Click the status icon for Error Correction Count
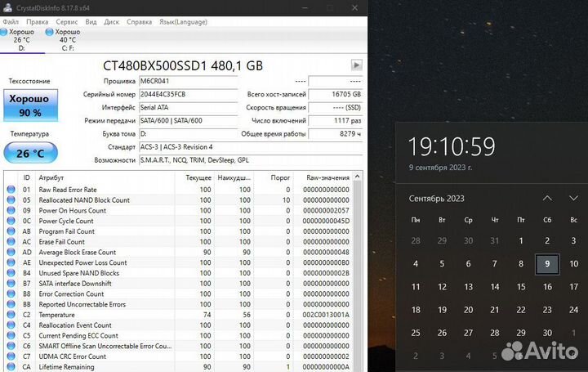 pyautogui.click(x=11, y=294)
